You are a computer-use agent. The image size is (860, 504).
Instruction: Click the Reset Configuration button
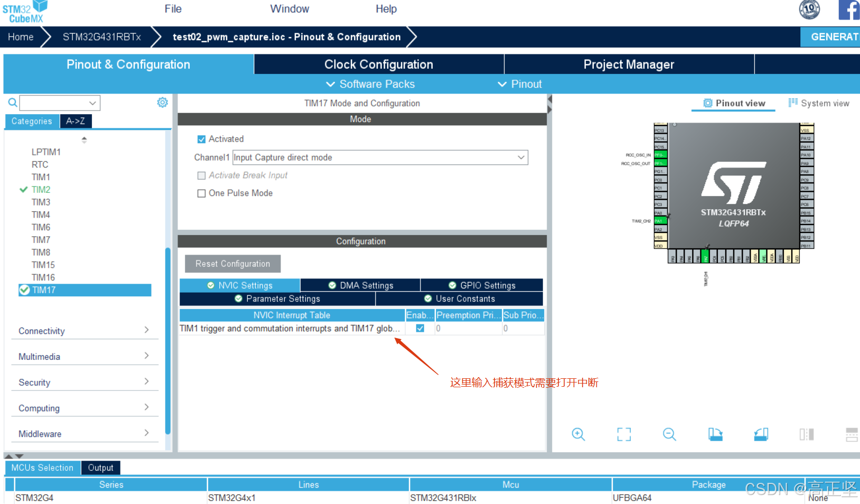point(232,264)
